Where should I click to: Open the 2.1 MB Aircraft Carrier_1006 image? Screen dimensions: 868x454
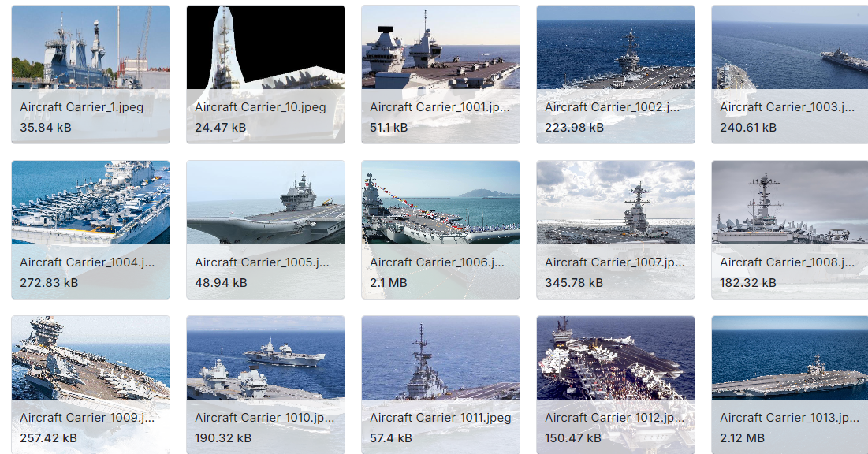tap(441, 230)
